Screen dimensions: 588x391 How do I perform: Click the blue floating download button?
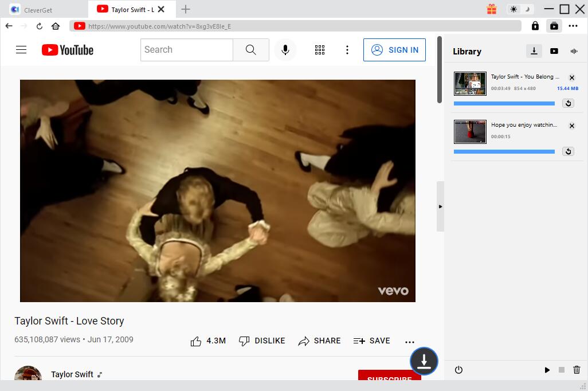(424, 361)
